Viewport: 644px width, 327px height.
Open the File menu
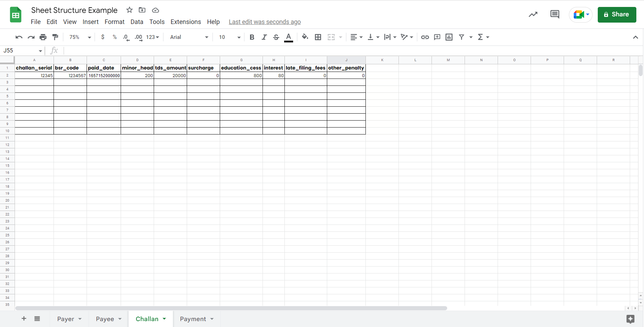coord(35,22)
